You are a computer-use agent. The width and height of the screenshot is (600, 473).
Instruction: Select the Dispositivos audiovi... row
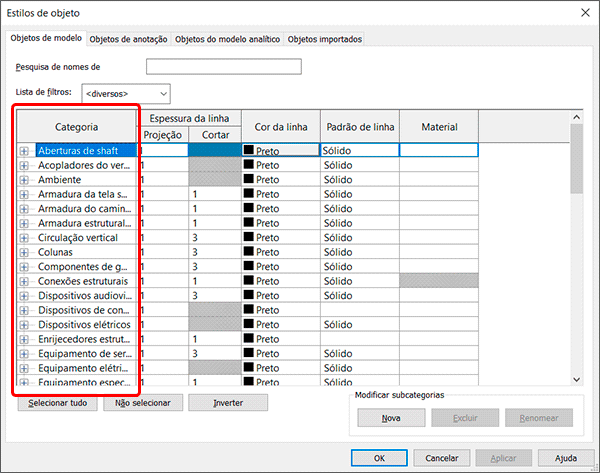coord(85,295)
